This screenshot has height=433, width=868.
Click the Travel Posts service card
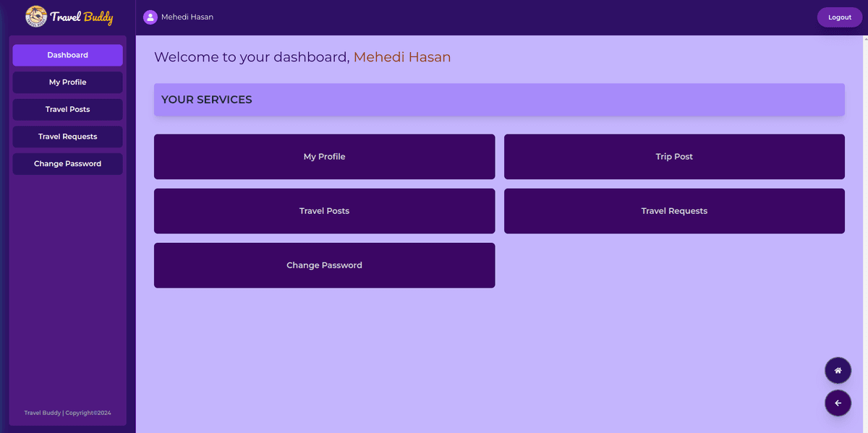[325, 211]
